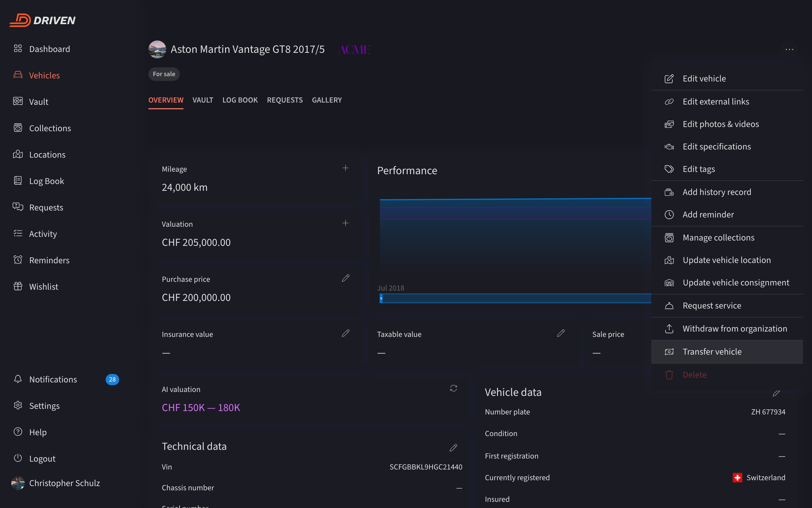Select Transfer vehicle from menu
812x508 pixels.
pyautogui.click(x=712, y=351)
